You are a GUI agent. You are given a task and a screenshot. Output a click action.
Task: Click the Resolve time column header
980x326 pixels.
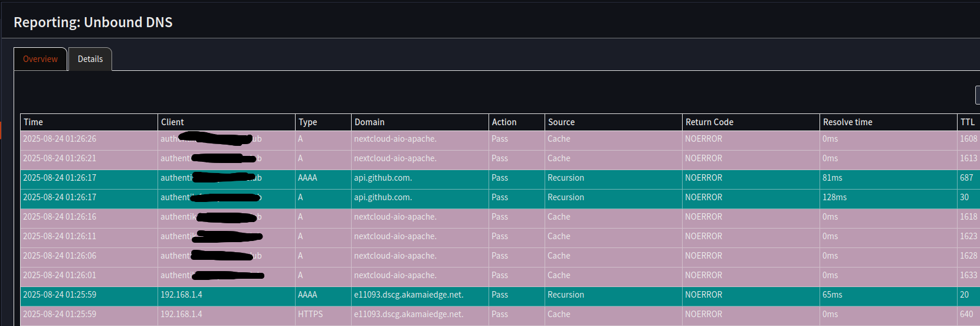[x=848, y=122]
